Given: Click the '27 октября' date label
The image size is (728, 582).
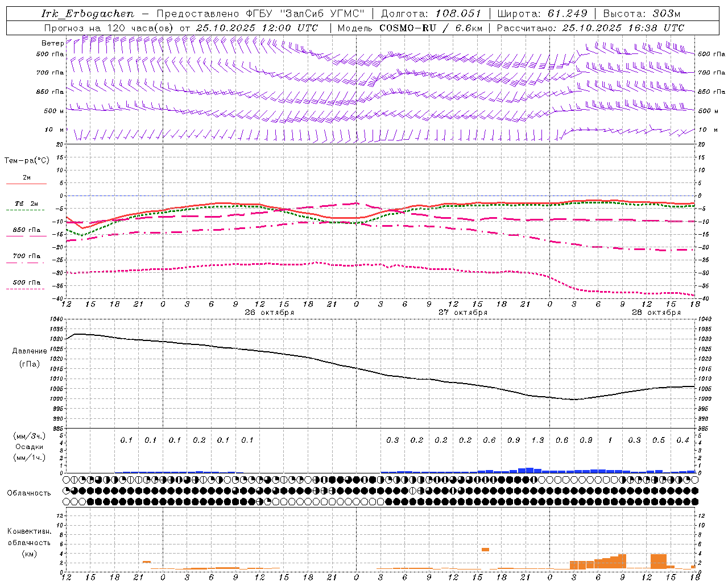Looking at the screenshot, I should click(462, 313).
